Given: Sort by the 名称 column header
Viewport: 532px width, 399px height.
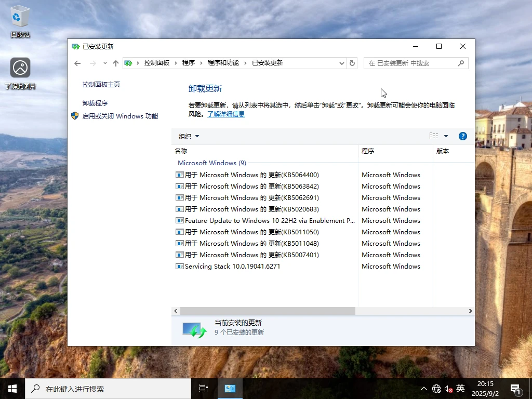Looking at the screenshot, I should pyautogui.click(x=181, y=151).
